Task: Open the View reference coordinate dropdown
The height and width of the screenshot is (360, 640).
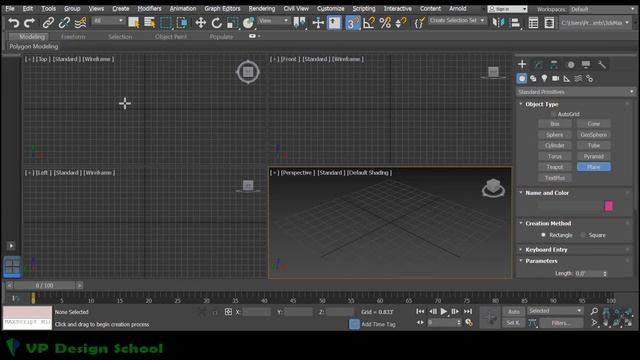Action: tap(273, 20)
